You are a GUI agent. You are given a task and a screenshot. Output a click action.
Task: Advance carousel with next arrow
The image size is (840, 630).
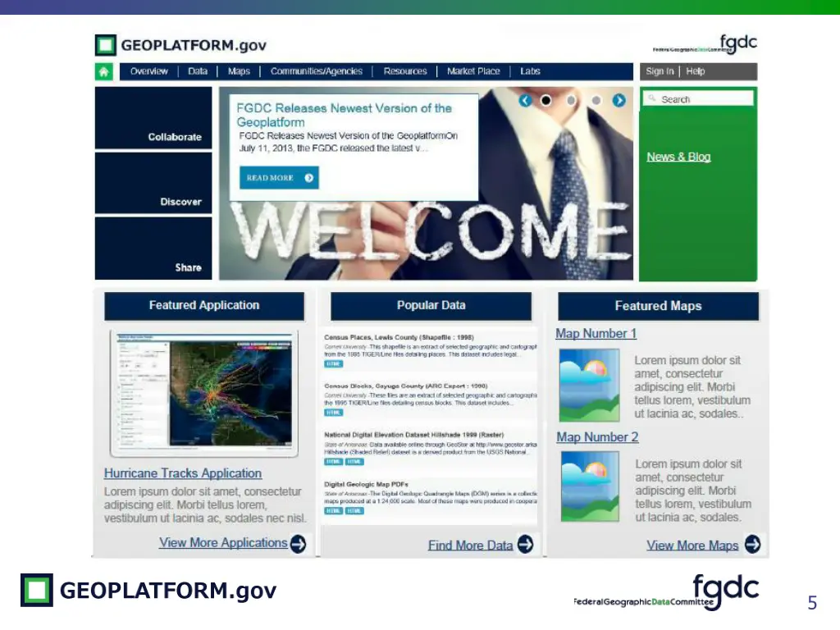[619, 100]
